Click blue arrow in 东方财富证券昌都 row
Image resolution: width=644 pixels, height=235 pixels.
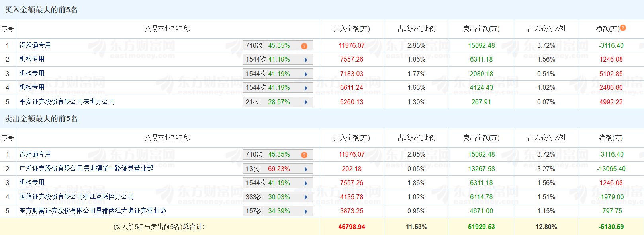[306, 211]
